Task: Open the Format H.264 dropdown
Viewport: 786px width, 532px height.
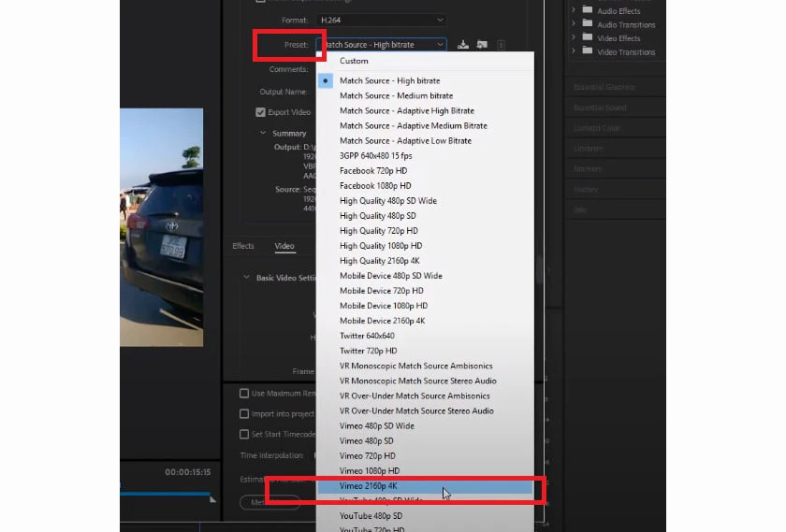Action: point(382,20)
